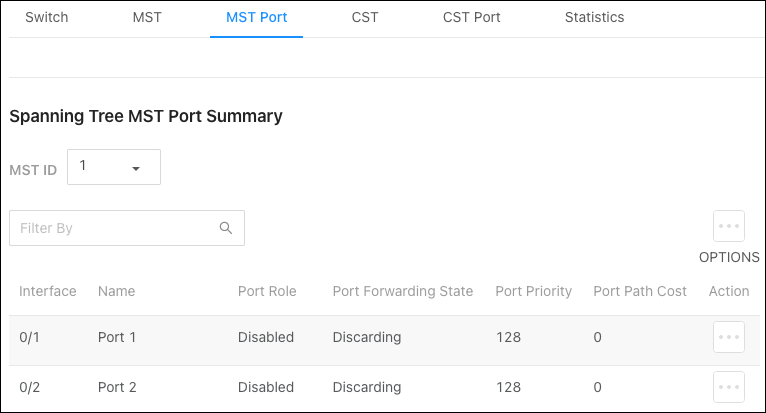Open the action menu for interface 0/2
The height and width of the screenshot is (413, 766).
pos(728,387)
